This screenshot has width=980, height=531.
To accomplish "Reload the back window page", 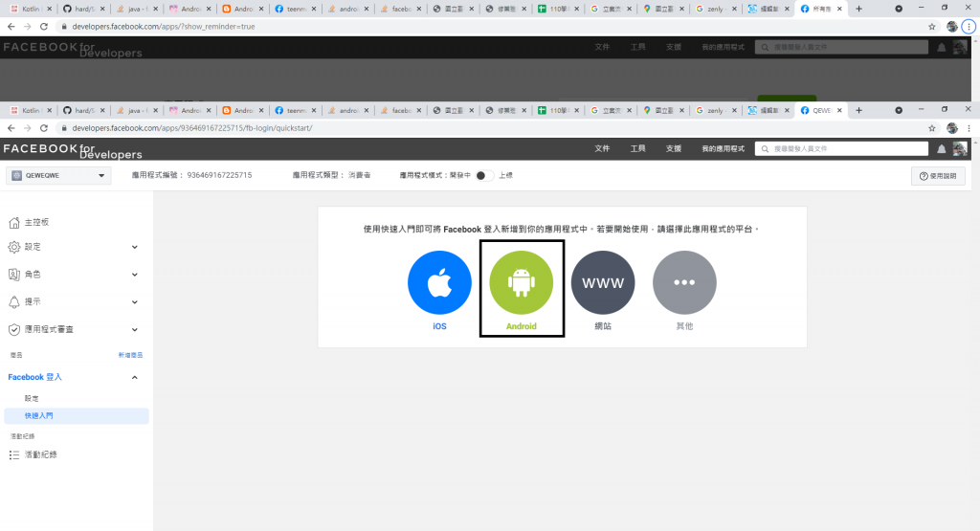I will (x=44, y=27).
